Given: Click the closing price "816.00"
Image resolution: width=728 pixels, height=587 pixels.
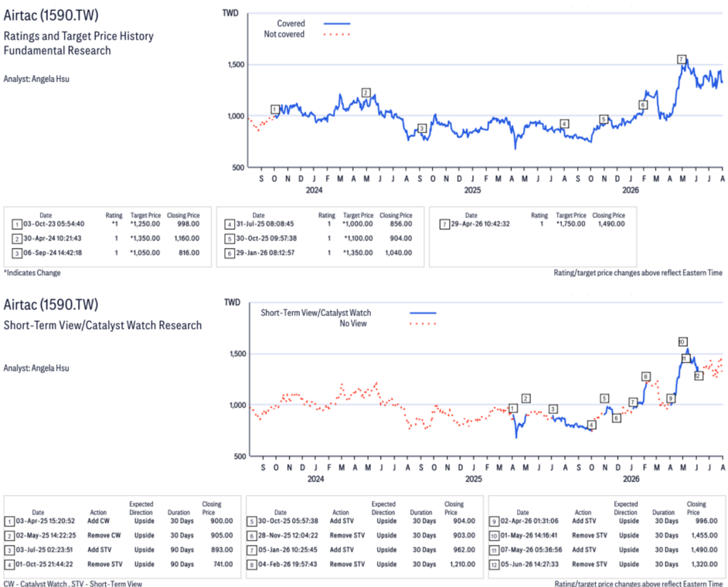Looking at the screenshot, I should pyautogui.click(x=189, y=253).
